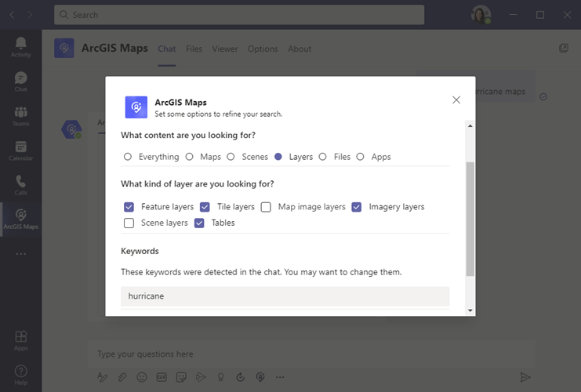Switch to the Files tab
Viewport: 581px width, 392px height.
194,49
